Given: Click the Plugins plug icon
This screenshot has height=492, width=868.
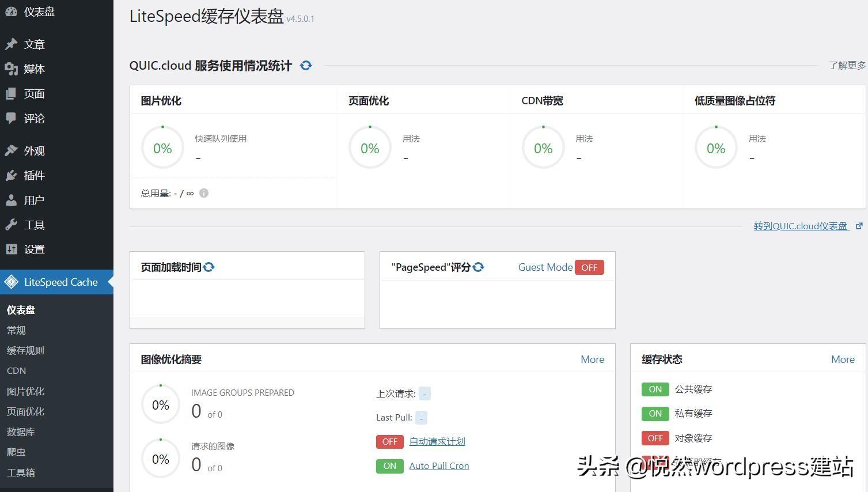Looking at the screenshot, I should [x=11, y=175].
